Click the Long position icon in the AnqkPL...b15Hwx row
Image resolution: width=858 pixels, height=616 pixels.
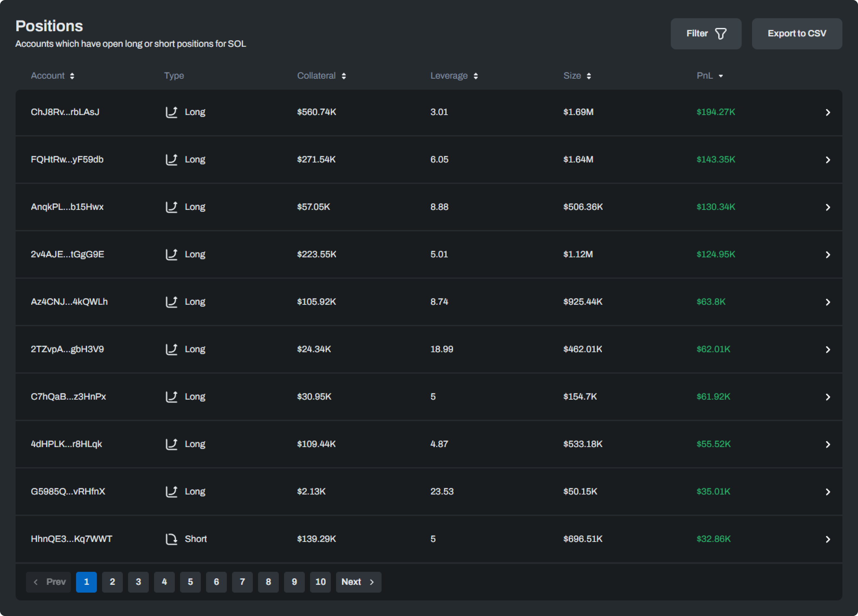pos(171,207)
